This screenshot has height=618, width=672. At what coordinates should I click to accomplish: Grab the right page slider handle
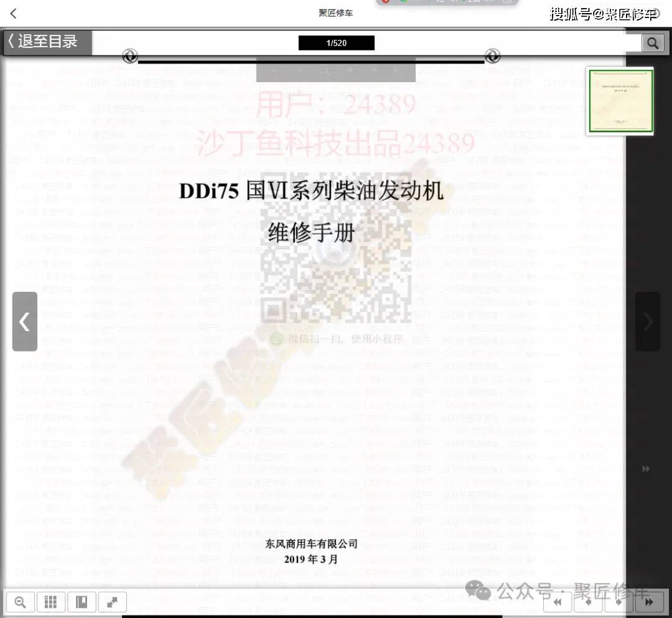pos(492,56)
